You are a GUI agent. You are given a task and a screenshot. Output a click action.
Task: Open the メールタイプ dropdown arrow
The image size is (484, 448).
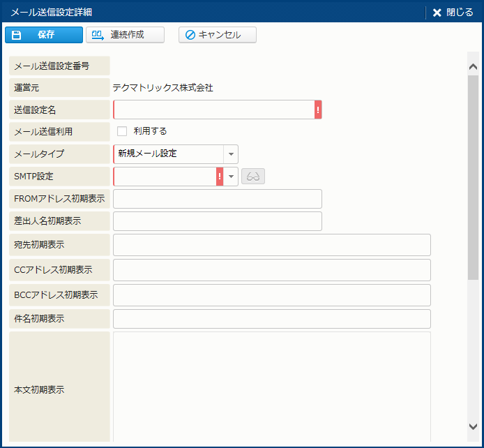coord(231,154)
